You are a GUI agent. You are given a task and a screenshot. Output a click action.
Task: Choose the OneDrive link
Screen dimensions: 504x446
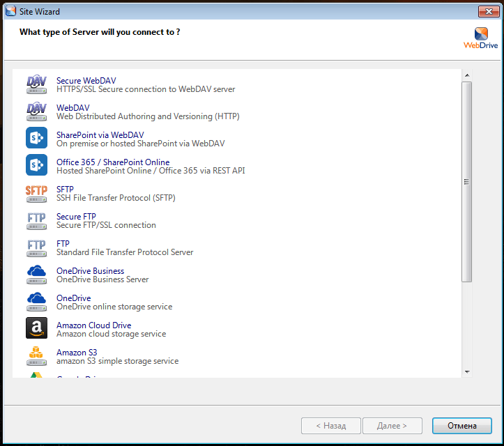coord(74,298)
